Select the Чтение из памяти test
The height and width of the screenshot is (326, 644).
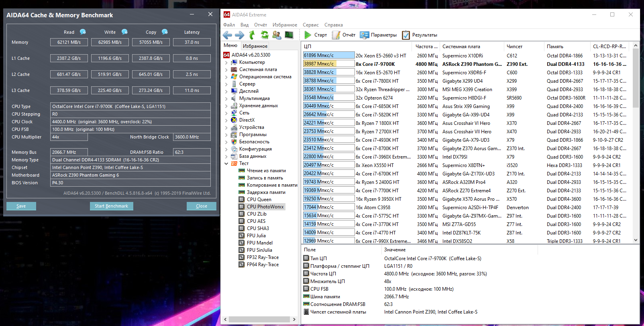[266, 171]
